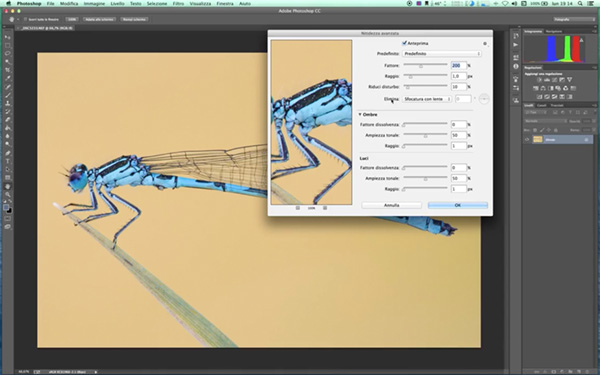The image size is (600, 375).
Task: Select the Lasso tool
Action: (8, 54)
